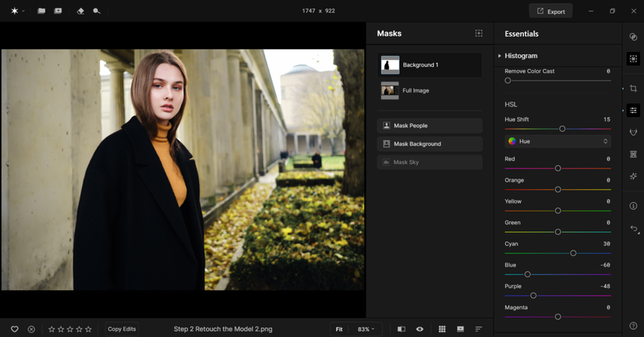Click the Export button
Image resolution: width=644 pixels, height=337 pixels.
point(550,11)
